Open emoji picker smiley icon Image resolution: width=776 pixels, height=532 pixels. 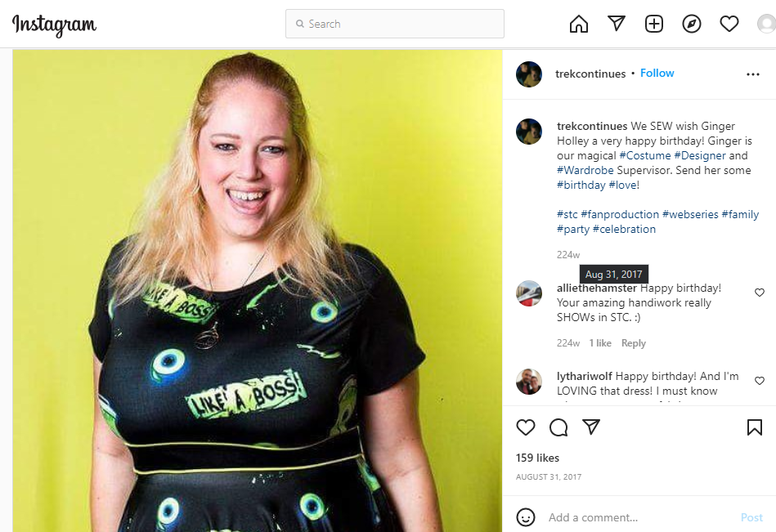click(526, 517)
